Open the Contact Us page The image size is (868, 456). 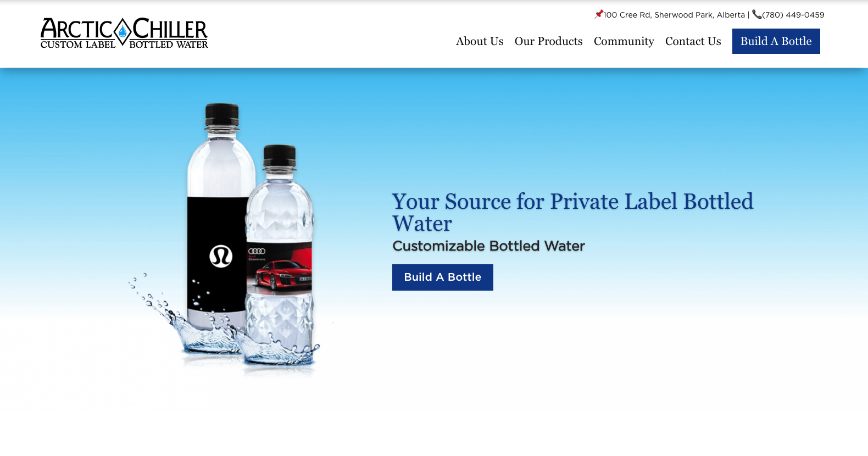(693, 41)
